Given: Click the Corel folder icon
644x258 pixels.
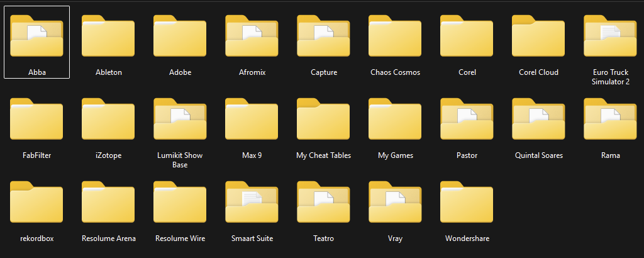Looking at the screenshot, I should (x=467, y=36).
